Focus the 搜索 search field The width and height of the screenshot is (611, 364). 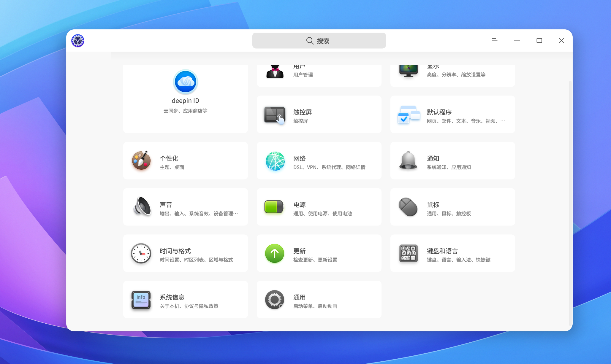click(319, 41)
